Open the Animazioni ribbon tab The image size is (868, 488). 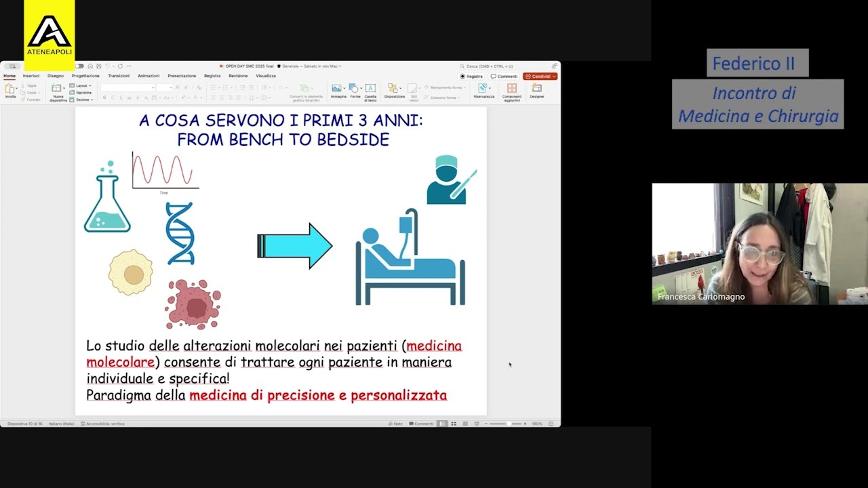coord(149,76)
